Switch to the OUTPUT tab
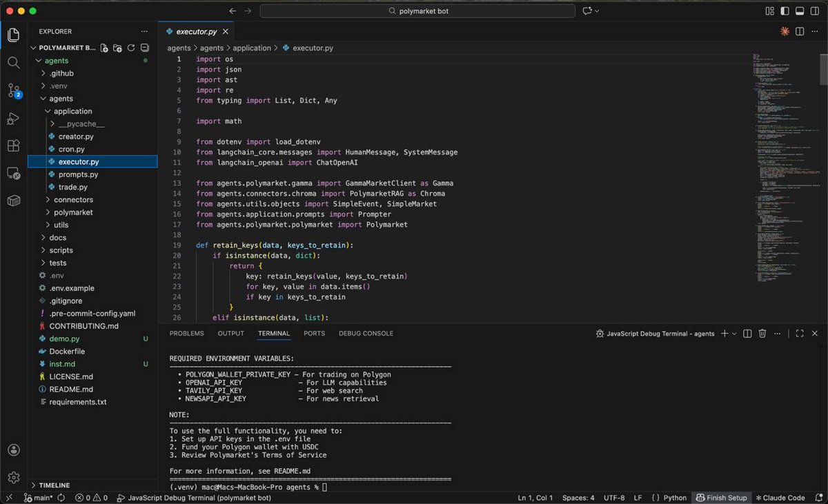The image size is (828, 504). [x=230, y=333]
